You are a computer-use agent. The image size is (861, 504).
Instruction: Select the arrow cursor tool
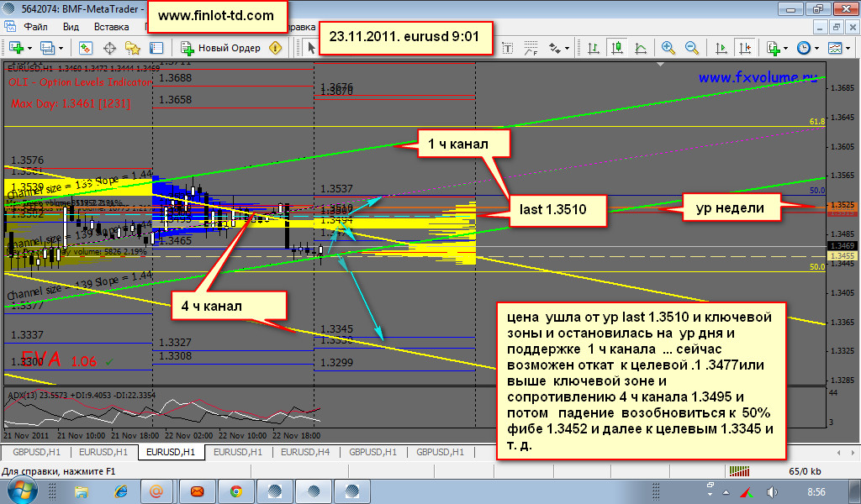[311, 48]
